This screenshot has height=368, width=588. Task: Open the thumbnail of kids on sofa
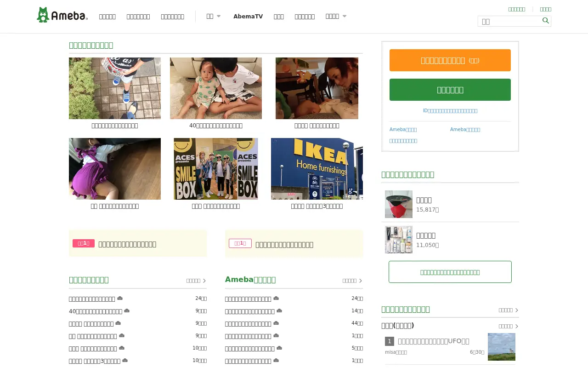coord(216,88)
